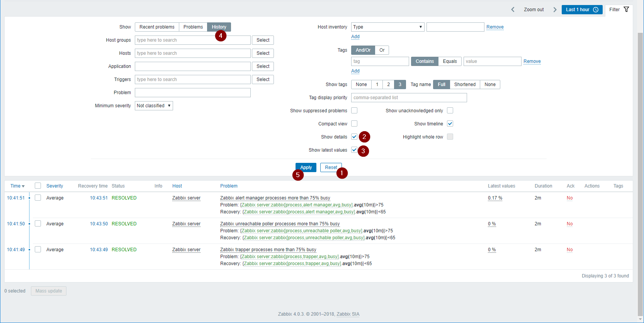Expand the Host inventory Type dropdown
Screen dimensions: 644x323
[x=387, y=27]
